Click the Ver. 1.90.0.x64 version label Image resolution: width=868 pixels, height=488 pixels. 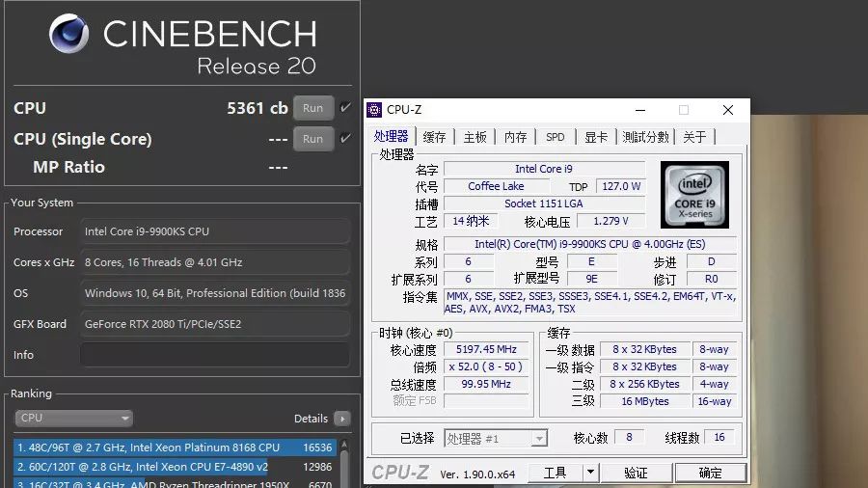477,474
